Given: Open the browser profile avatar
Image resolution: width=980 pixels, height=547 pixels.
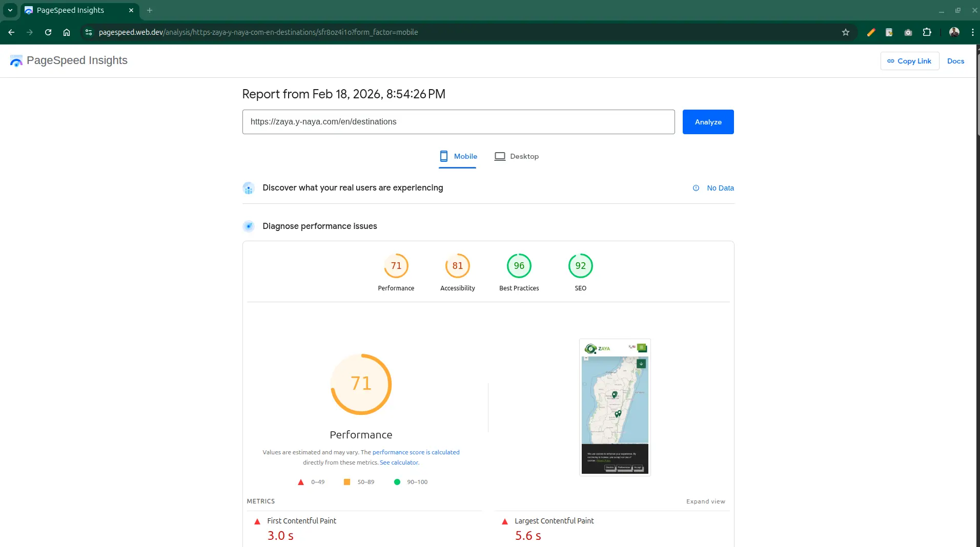Looking at the screenshot, I should pos(954,32).
